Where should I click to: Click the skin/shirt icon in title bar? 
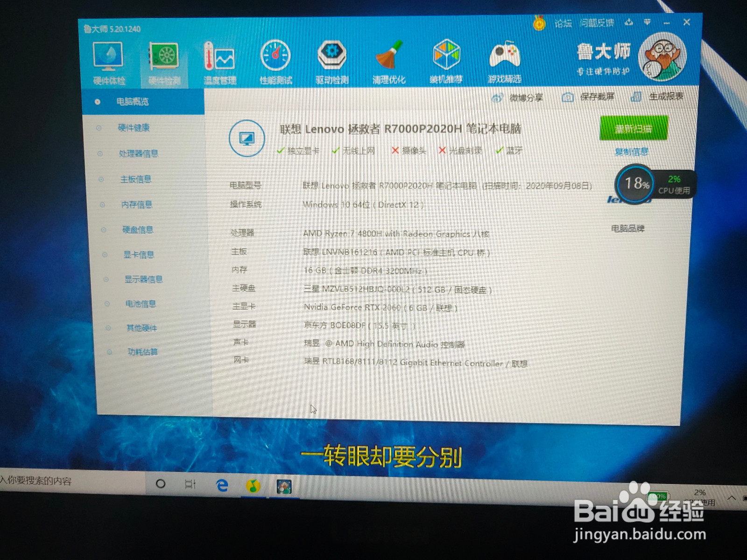629,22
